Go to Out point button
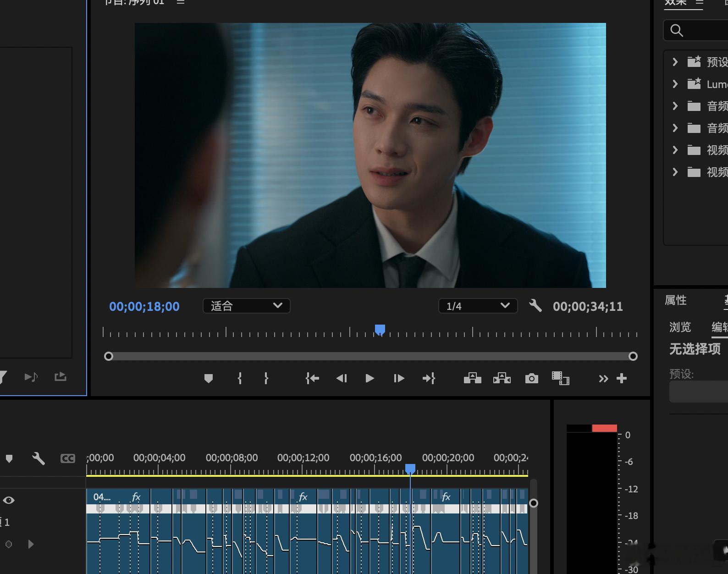The image size is (728, 574). point(429,378)
